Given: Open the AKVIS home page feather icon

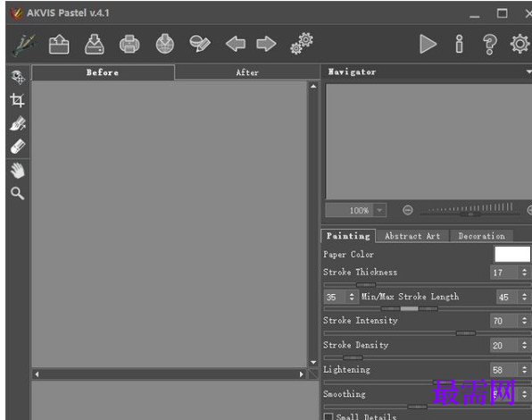Looking at the screenshot, I should pyautogui.click(x=24, y=44).
